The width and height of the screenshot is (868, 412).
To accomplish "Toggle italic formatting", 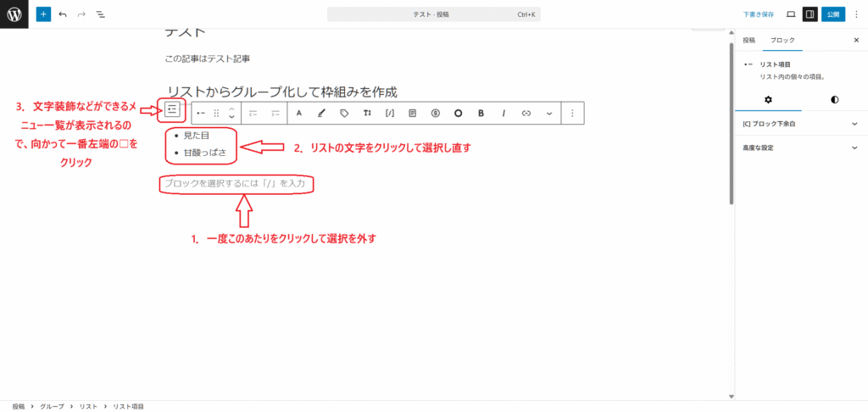I will (x=504, y=113).
